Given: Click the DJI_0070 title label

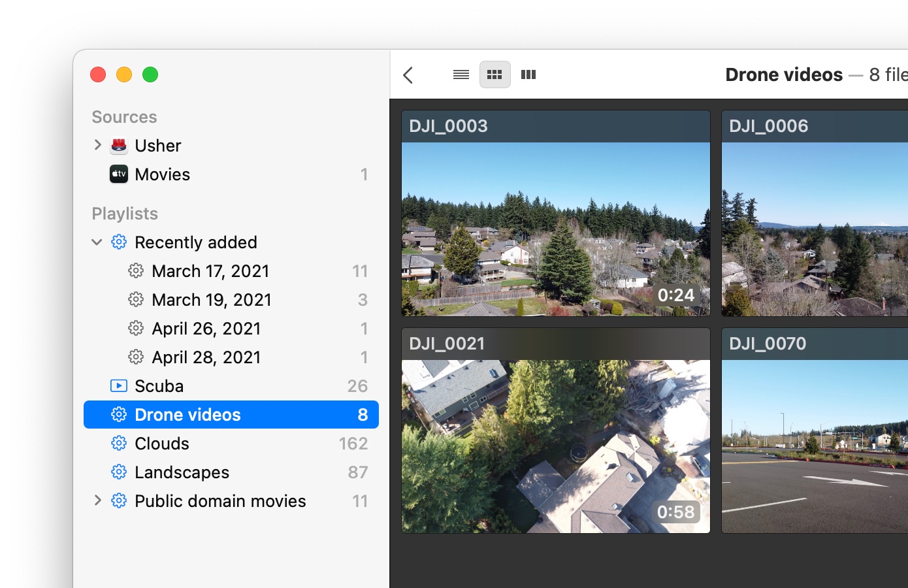Looking at the screenshot, I should pos(768,344).
